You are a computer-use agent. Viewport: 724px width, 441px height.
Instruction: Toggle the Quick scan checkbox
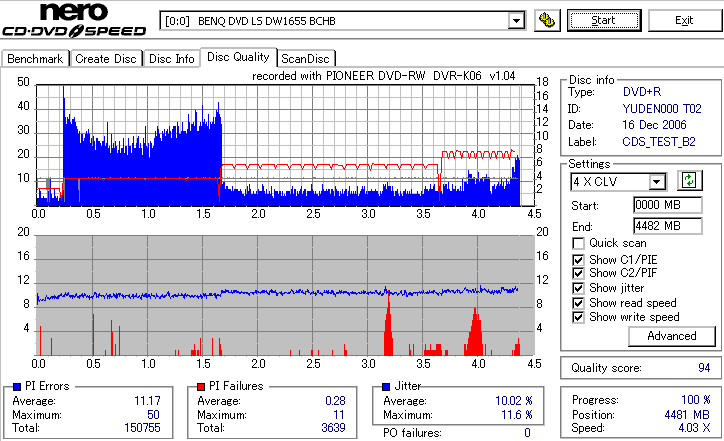tap(578, 243)
